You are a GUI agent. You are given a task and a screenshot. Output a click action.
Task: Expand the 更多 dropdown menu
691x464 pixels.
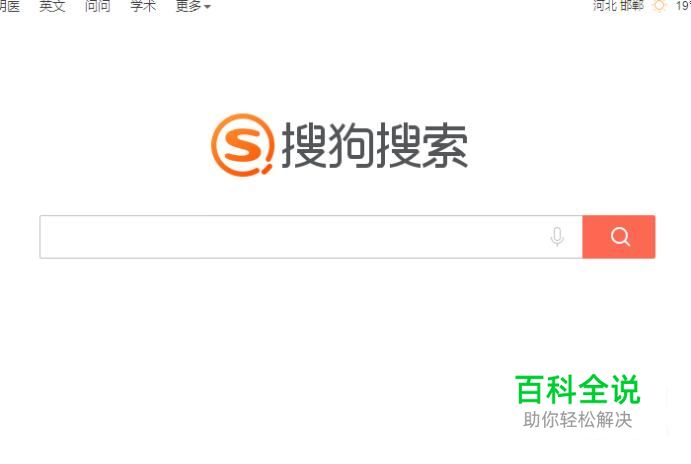(193, 6)
